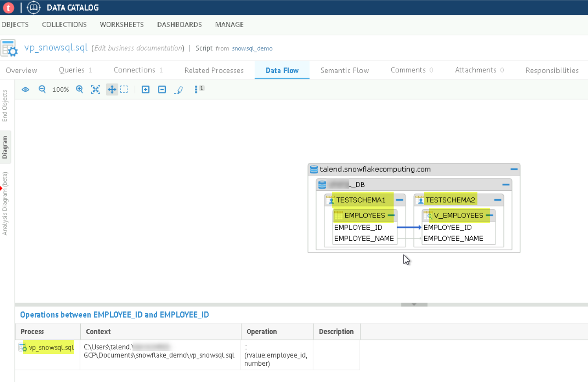
Task: Select the pan/move tool icon
Action: [112, 89]
